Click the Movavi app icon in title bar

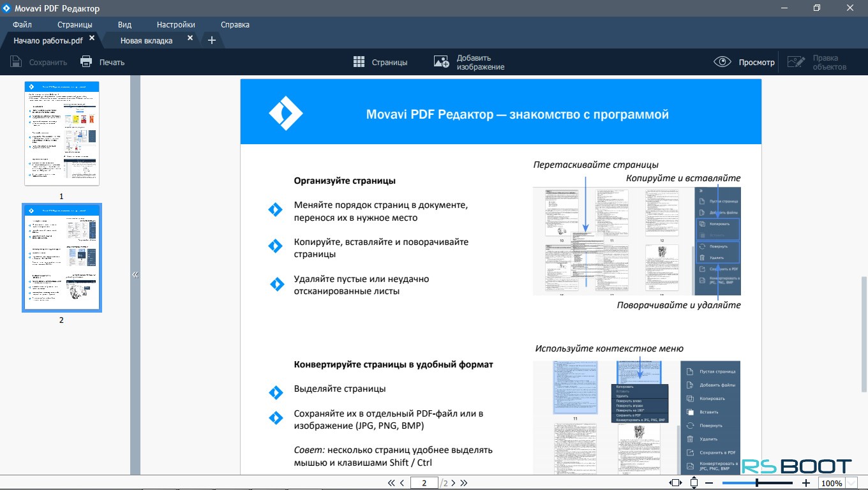tap(7, 8)
